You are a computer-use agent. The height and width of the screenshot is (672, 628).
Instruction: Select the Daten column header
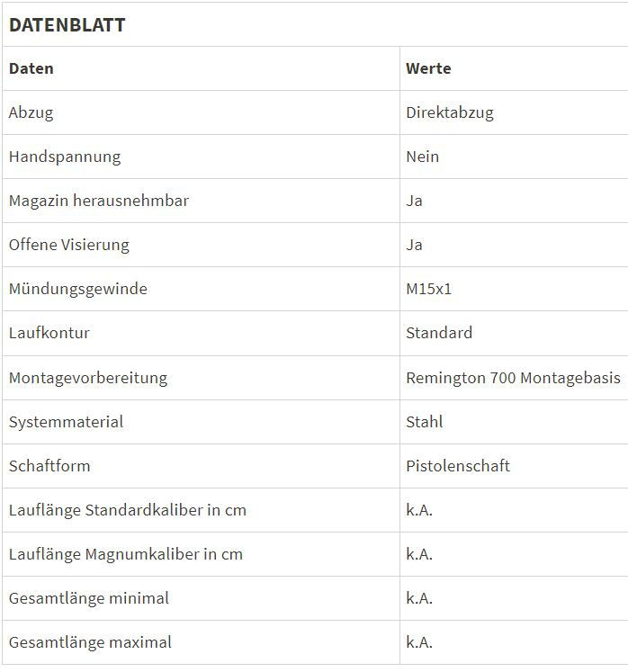[x=31, y=68]
